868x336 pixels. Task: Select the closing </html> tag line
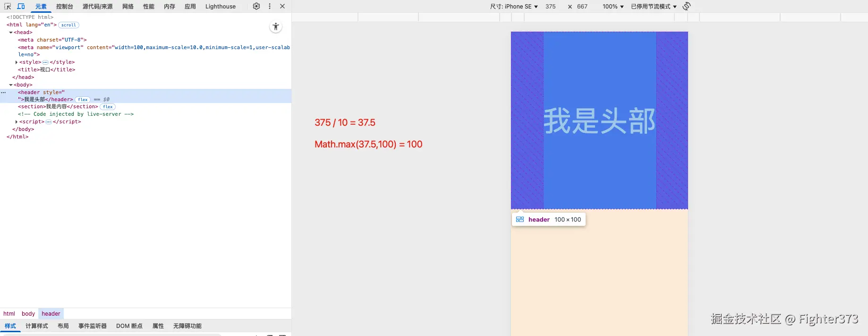coord(17,137)
